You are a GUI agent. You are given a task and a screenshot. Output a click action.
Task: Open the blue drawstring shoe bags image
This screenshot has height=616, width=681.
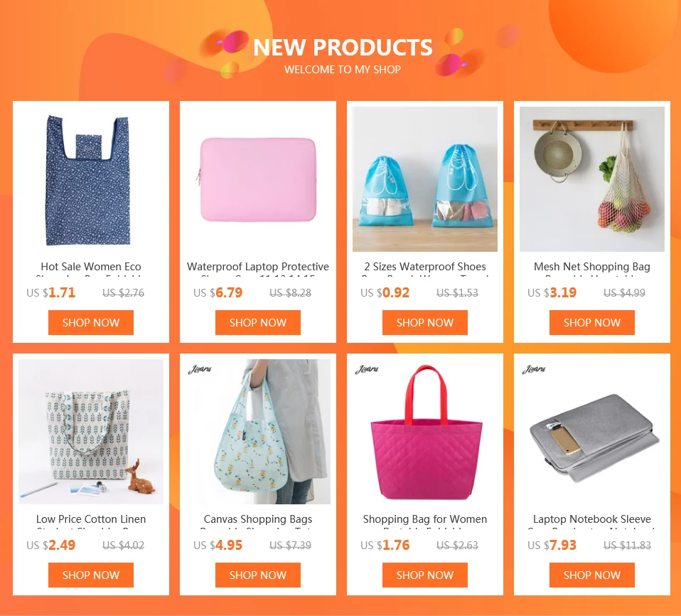(x=425, y=179)
